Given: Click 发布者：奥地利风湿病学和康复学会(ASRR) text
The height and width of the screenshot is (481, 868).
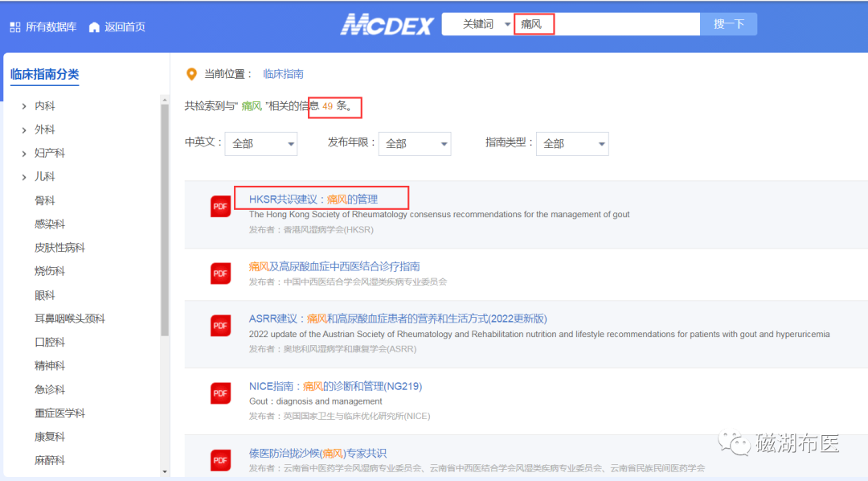Looking at the screenshot, I should point(333,349).
